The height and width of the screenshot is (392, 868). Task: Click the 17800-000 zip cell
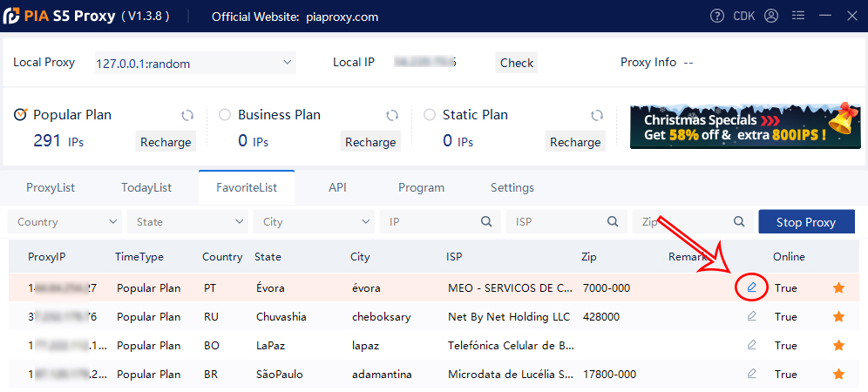[x=609, y=374]
